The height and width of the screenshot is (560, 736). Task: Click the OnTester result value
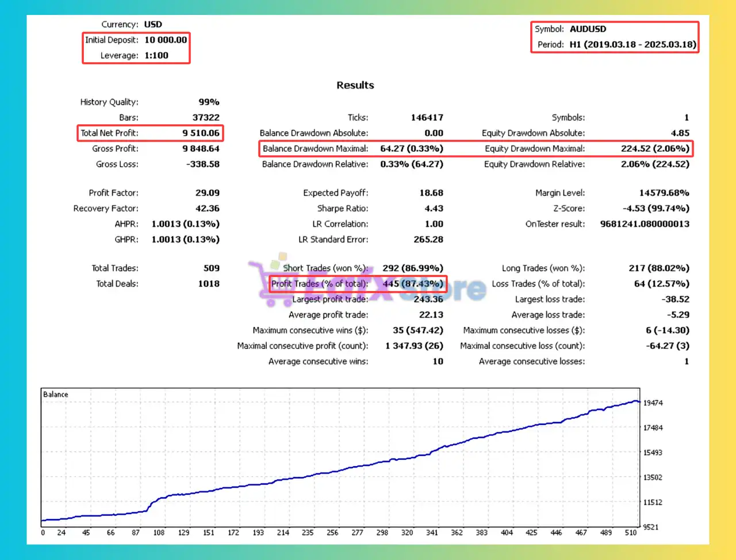coord(645,224)
